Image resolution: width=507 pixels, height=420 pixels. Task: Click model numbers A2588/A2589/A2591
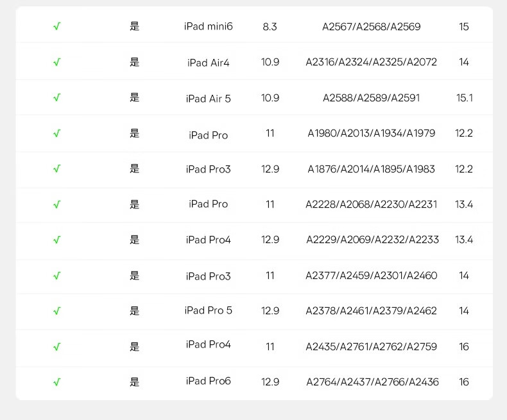[x=371, y=98]
